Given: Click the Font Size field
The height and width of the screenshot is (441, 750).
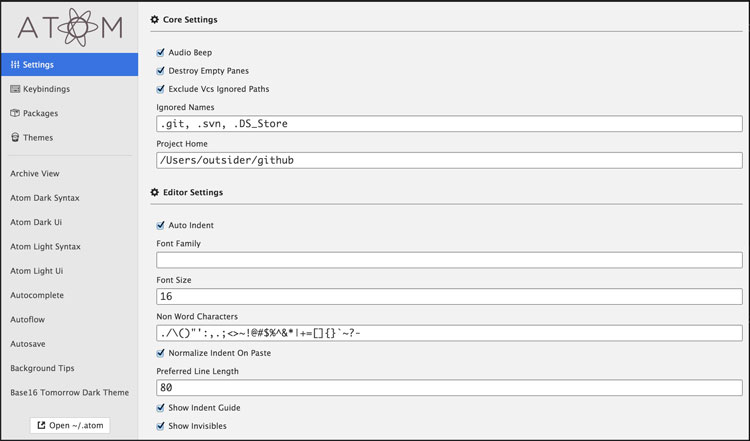Looking at the screenshot, I should pos(449,297).
